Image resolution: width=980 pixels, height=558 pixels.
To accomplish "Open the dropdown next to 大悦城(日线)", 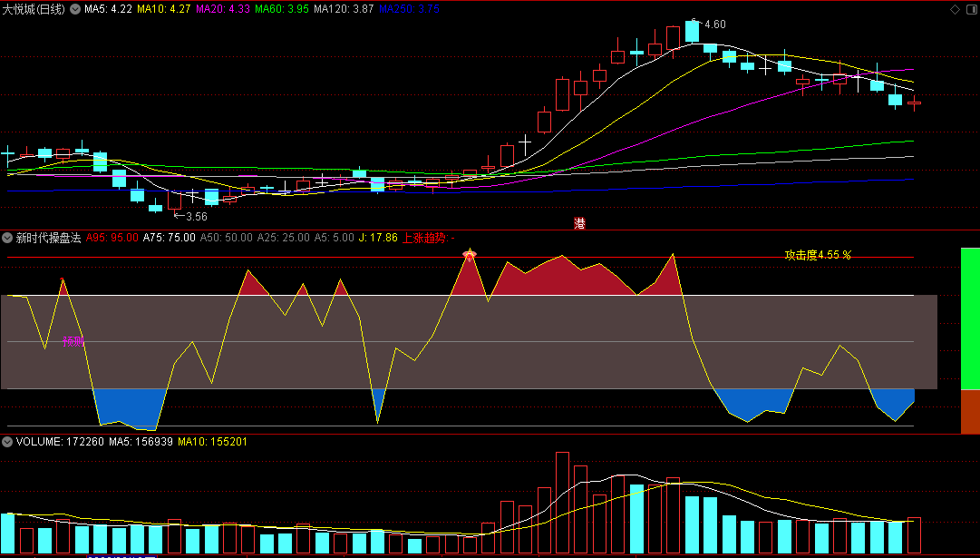I will (x=75, y=9).
